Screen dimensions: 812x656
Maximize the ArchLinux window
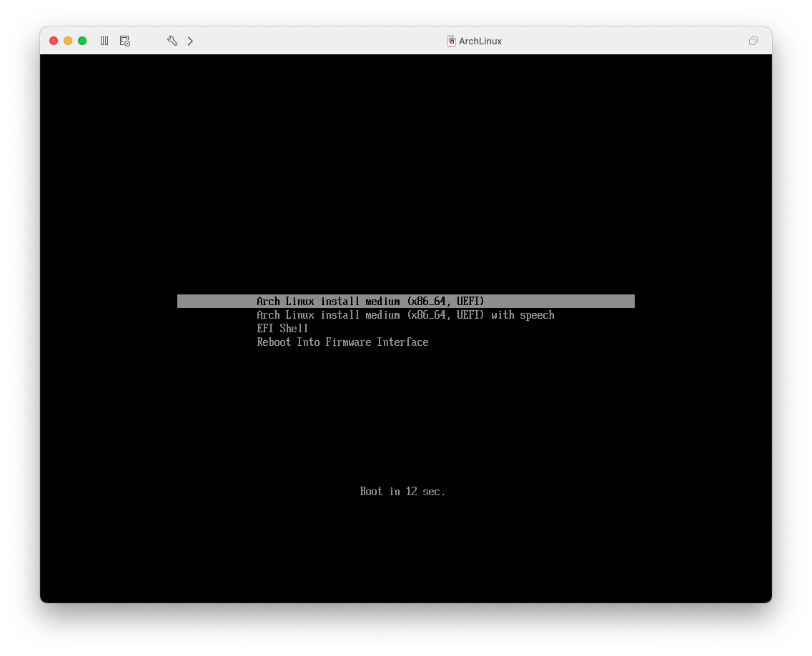pos(82,41)
